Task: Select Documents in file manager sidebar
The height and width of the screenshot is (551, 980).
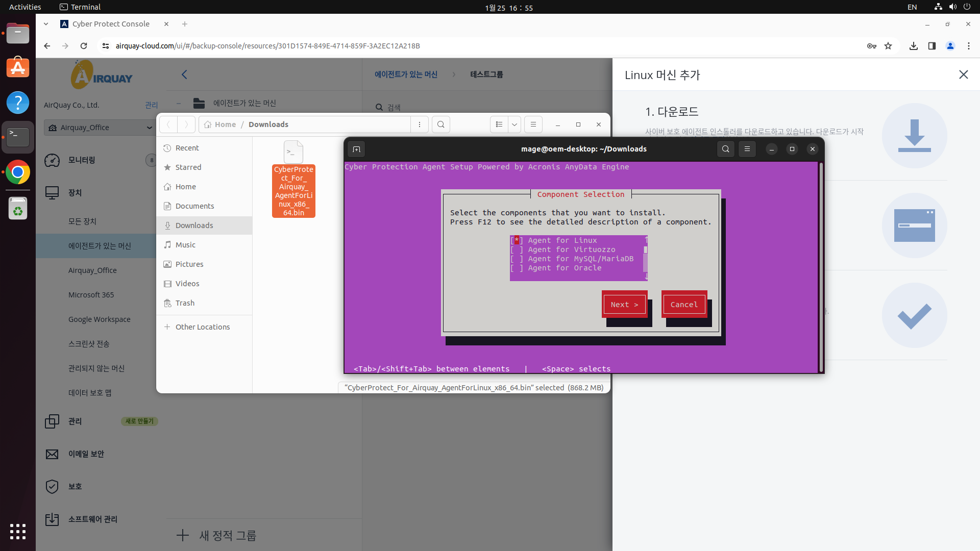Action: 194,206
